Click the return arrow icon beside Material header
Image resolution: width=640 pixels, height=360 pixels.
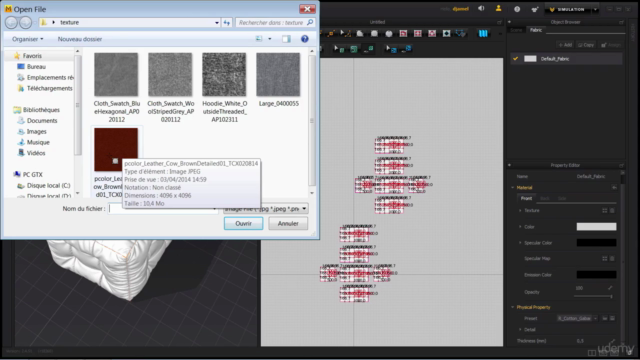(614, 187)
